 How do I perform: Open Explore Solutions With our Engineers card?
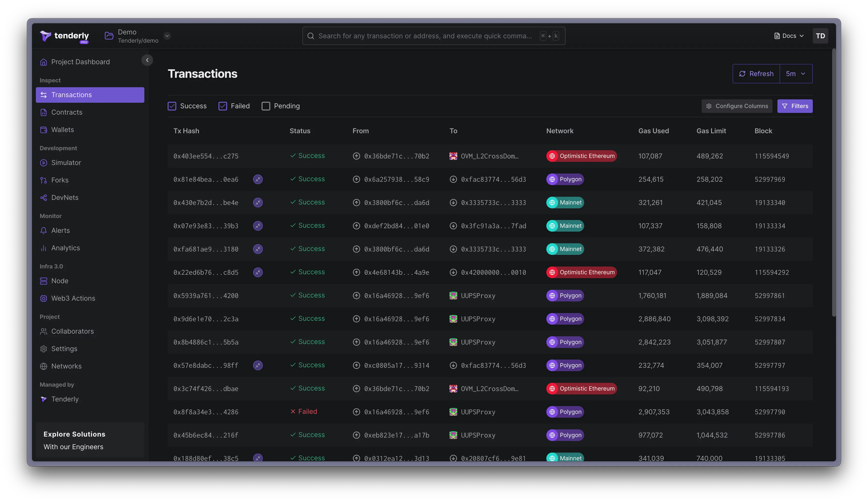point(90,440)
